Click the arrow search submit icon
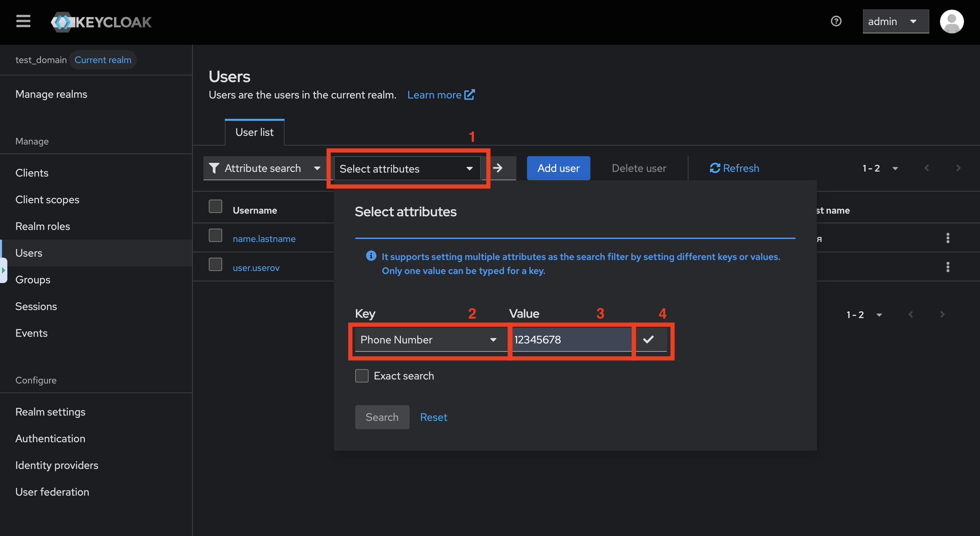Viewport: 980px width, 536px height. (x=498, y=168)
